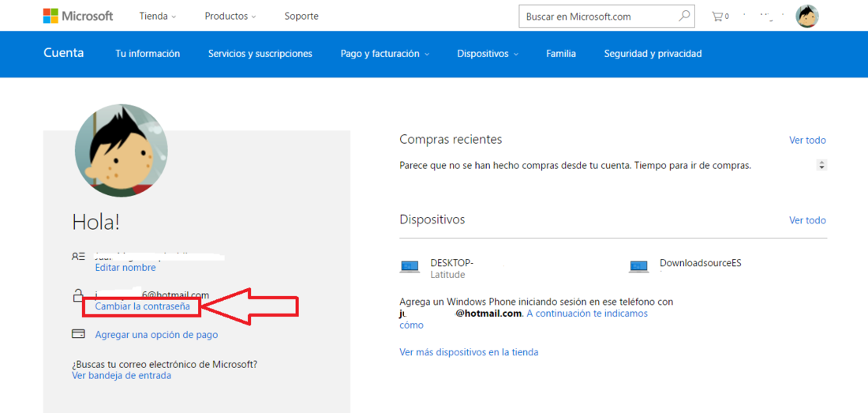Open Ver bandeja de entrada link
The image size is (868, 413).
(122, 375)
